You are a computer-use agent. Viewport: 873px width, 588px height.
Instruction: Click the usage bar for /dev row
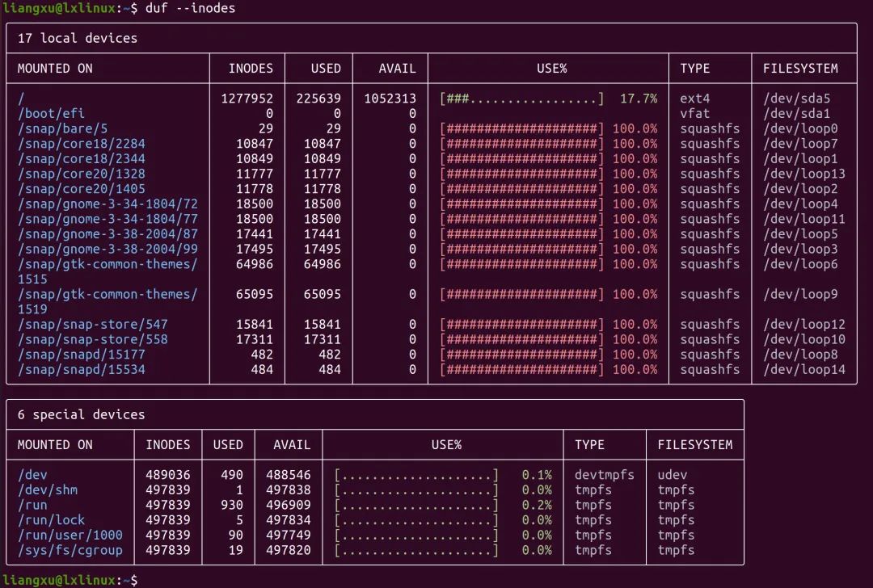(x=416, y=474)
